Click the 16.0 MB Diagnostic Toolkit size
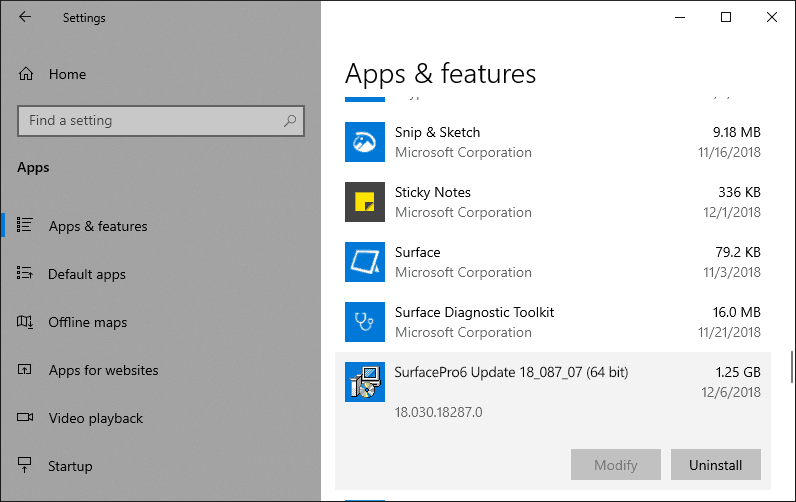 [737, 312]
